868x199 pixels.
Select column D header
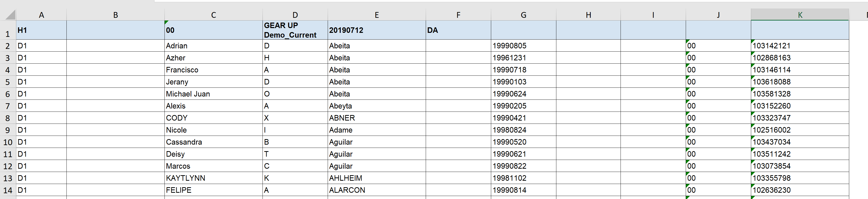tap(295, 15)
